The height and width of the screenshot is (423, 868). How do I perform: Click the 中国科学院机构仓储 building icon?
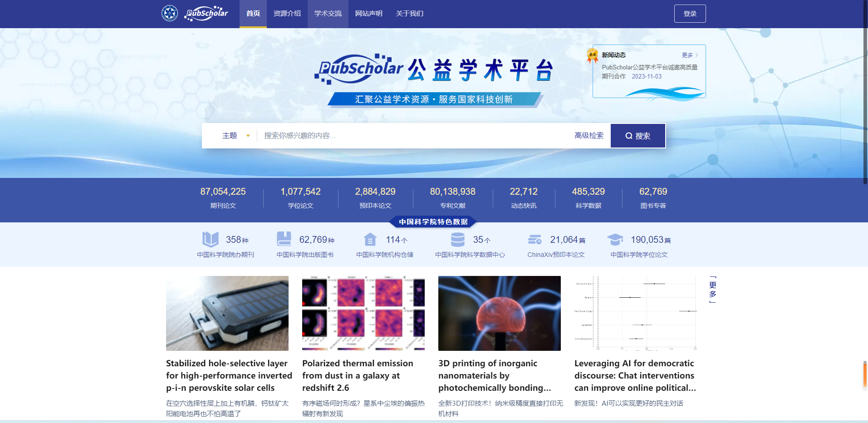(370, 239)
